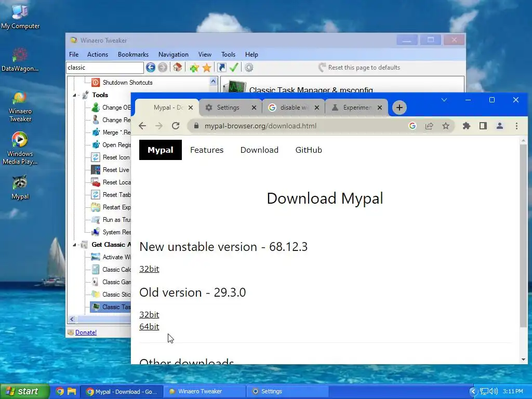532x399 pixels.
Task: Collapse the Tools tree node
Action: 74,96
